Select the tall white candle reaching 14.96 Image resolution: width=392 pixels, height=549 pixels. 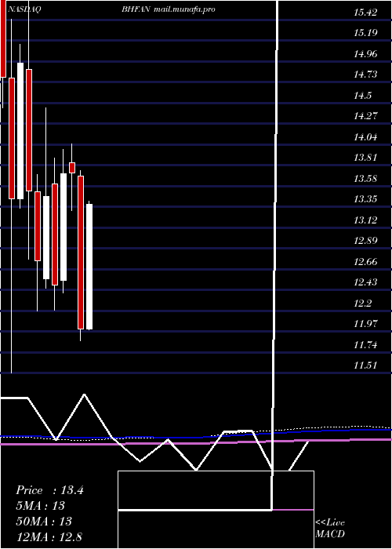pos(20,131)
